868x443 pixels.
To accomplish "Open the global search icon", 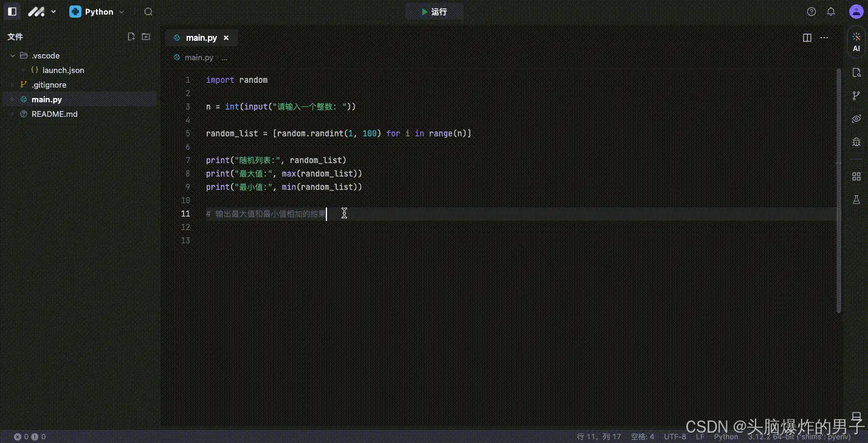I will click(x=148, y=12).
